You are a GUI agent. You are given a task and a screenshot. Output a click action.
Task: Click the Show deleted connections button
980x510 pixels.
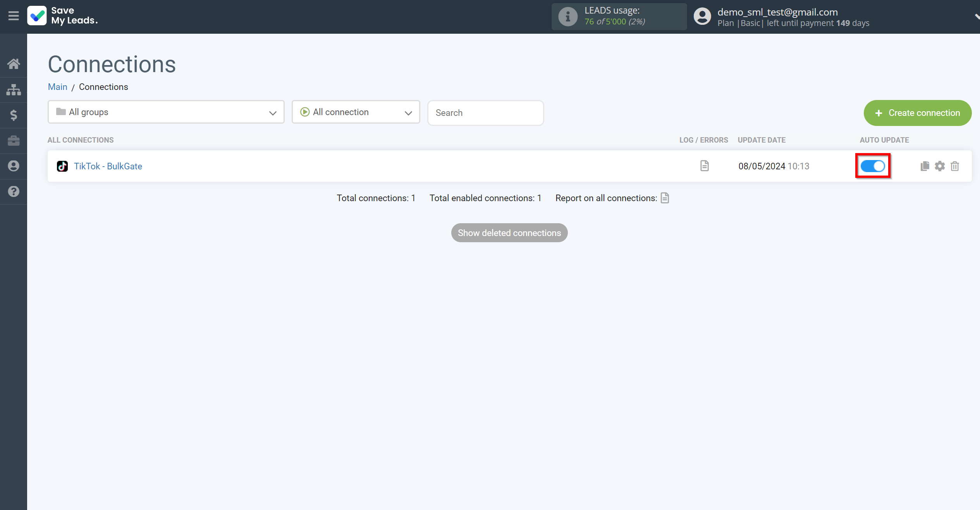pos(509,233)
